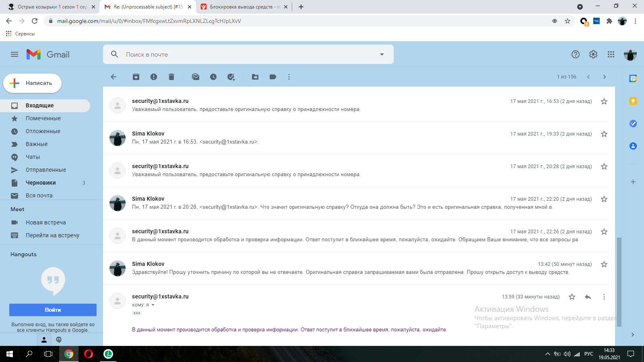Open the Отправленные folder
The width and height of the screenshot is (644, 362).
coord(45,170)
